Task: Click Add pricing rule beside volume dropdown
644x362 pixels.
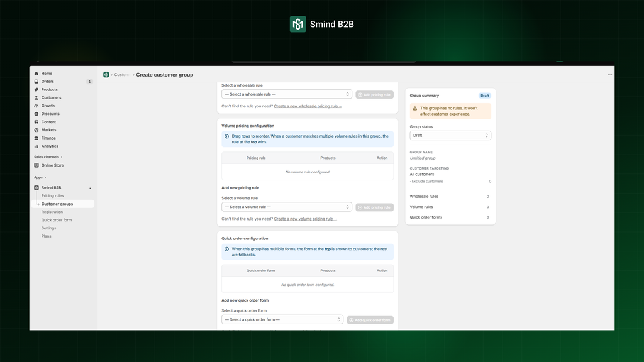Action: coord(375,207)
